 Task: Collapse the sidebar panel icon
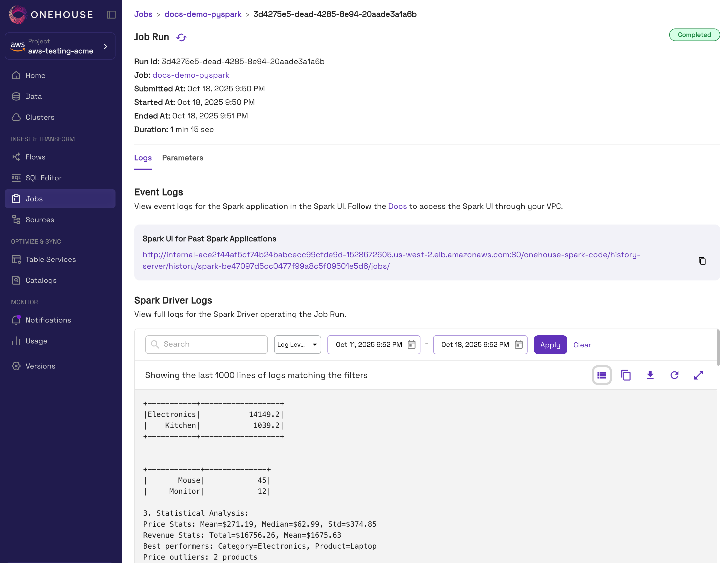[x=111, y=15]
